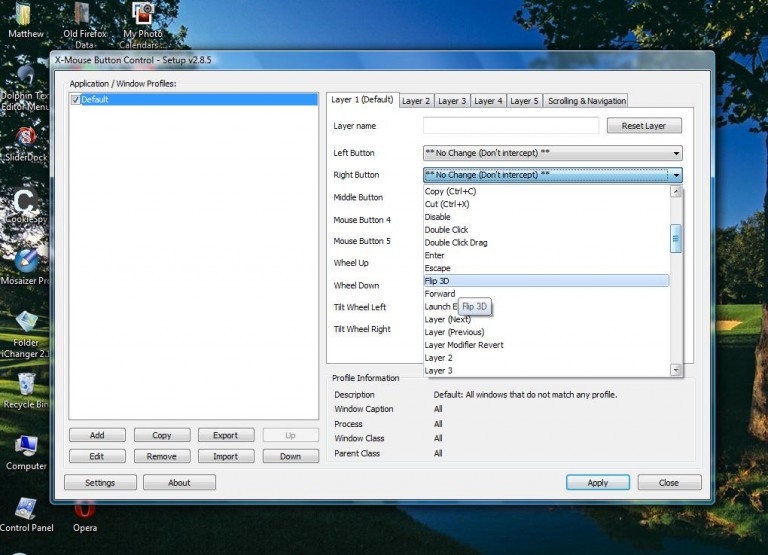Select Cut (Ctrl+X) from the list
This screenshot has width=768, height=555.
546,204
